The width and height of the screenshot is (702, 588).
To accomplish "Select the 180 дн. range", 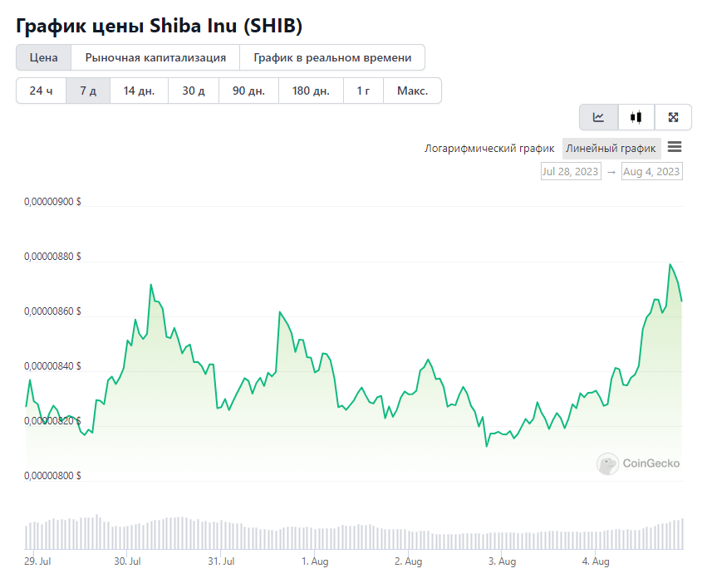I will (x=312, y=91).
